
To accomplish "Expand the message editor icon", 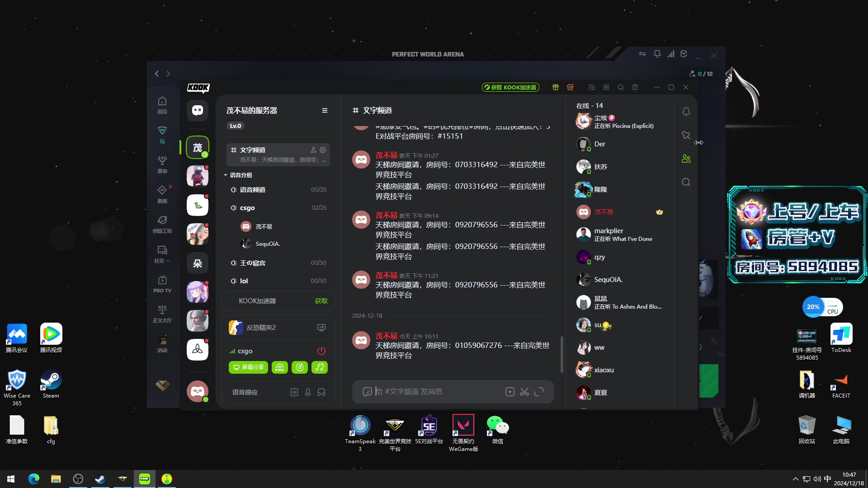I will click(539, 392).
